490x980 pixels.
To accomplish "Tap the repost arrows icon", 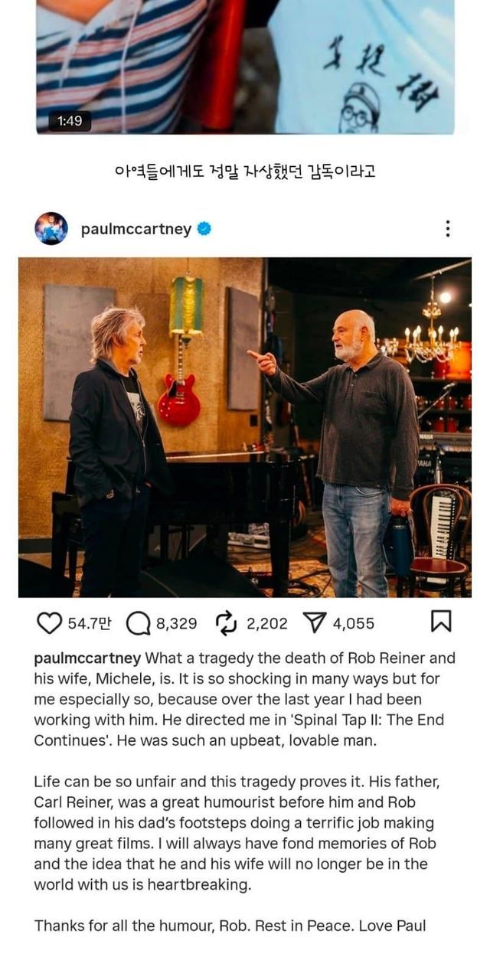I will 227,623.
